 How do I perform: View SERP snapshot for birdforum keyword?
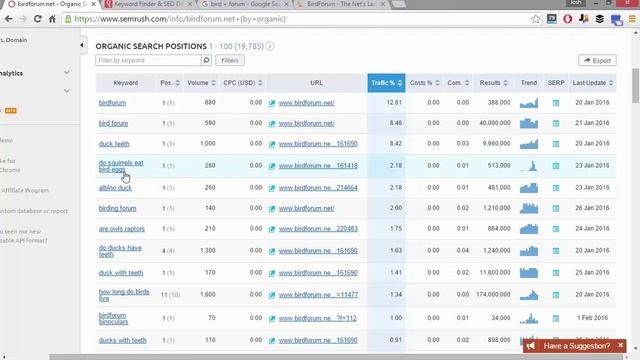click(x=556, y=103)
